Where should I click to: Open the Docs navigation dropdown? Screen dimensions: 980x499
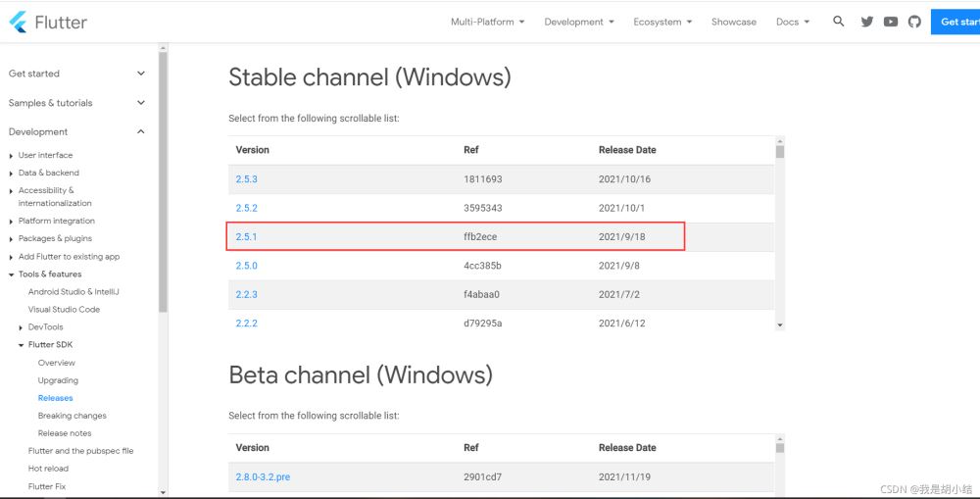793,22
